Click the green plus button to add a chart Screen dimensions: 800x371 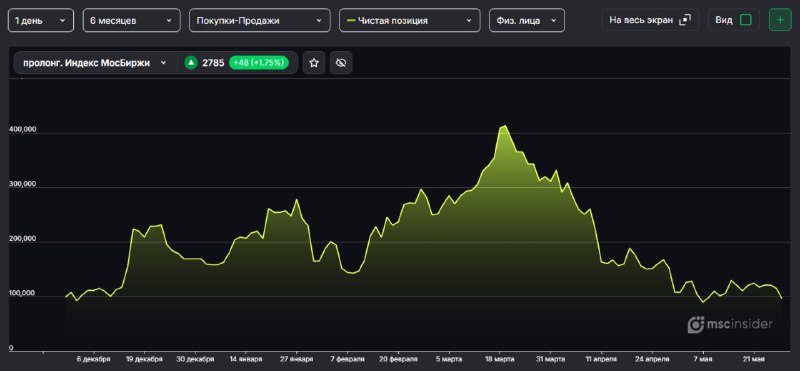[x=780, y=20]
